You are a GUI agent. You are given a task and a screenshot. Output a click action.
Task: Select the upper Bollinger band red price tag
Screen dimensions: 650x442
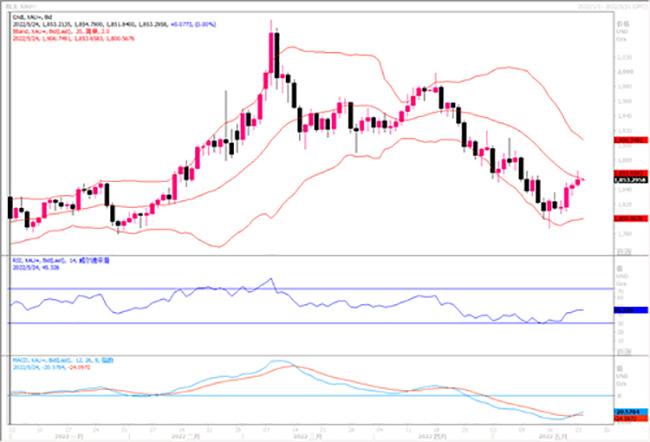[x=628, y=142]
